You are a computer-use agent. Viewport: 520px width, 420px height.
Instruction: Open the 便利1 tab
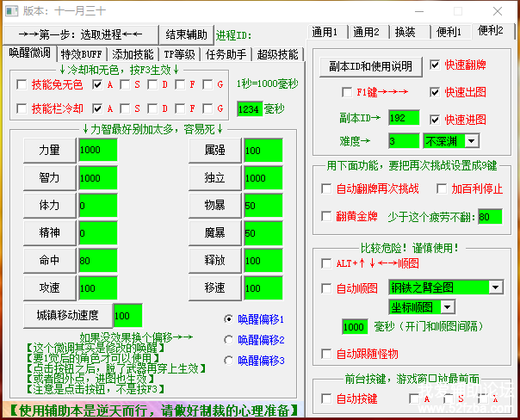tap(449, 32)
